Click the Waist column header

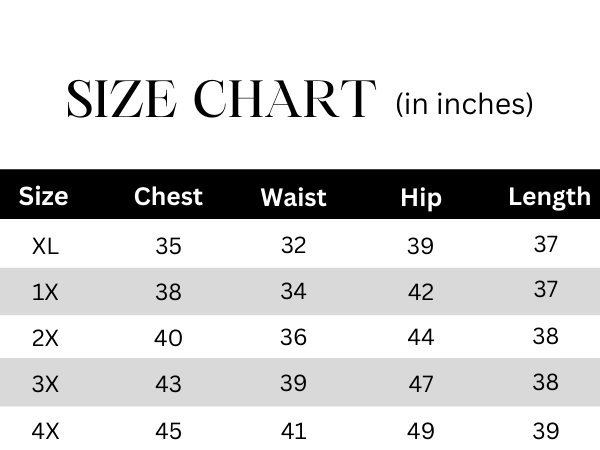point(293,197)
